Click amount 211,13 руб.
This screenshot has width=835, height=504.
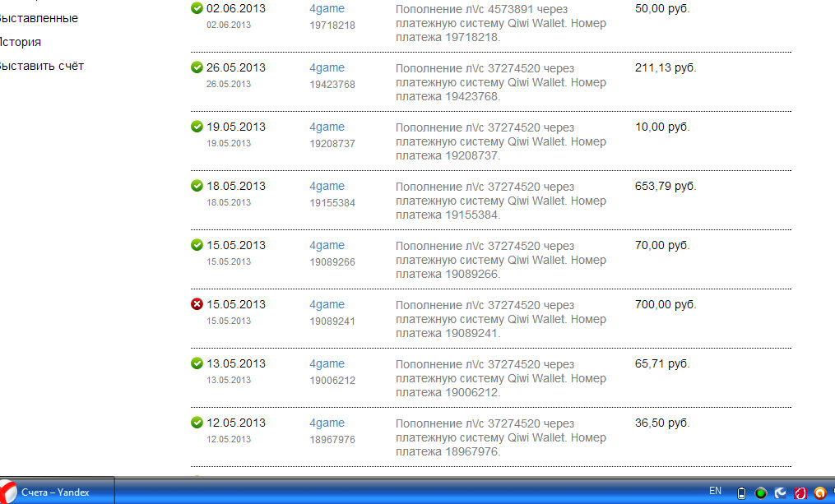tap(666, 67)
